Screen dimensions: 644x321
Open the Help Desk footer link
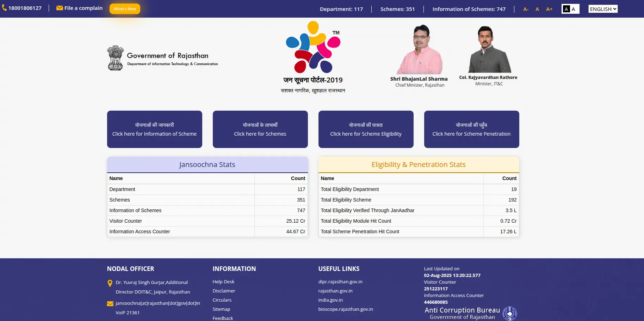223,282
